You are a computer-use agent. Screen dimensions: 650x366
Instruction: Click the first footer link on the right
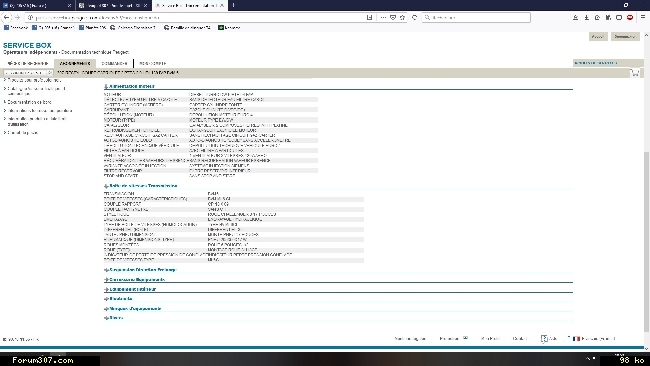pos(410,339)
